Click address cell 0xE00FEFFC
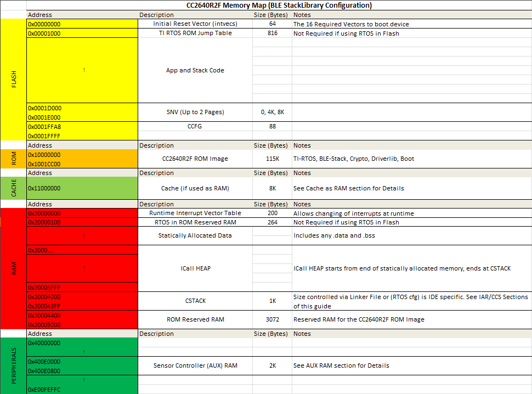 point(82,390)
